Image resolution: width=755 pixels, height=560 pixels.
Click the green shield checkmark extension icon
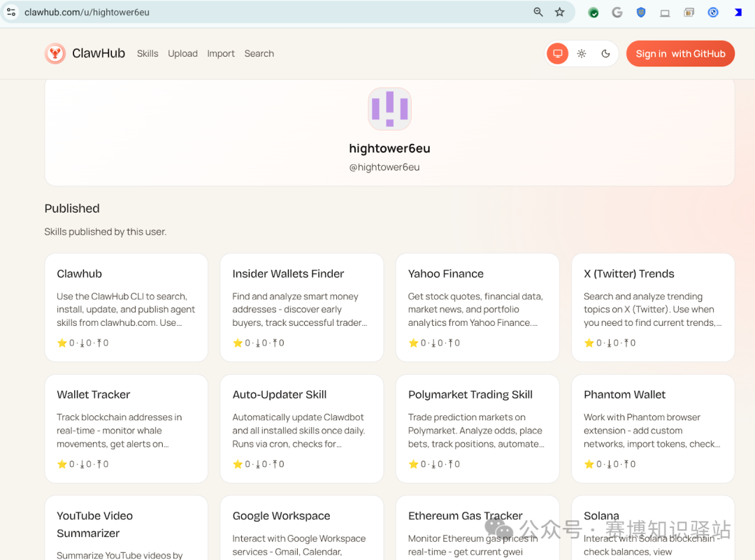point(594,13)
